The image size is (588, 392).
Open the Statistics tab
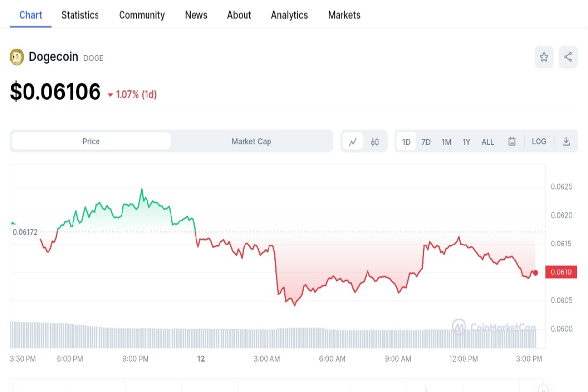click(x=80, y=15)
